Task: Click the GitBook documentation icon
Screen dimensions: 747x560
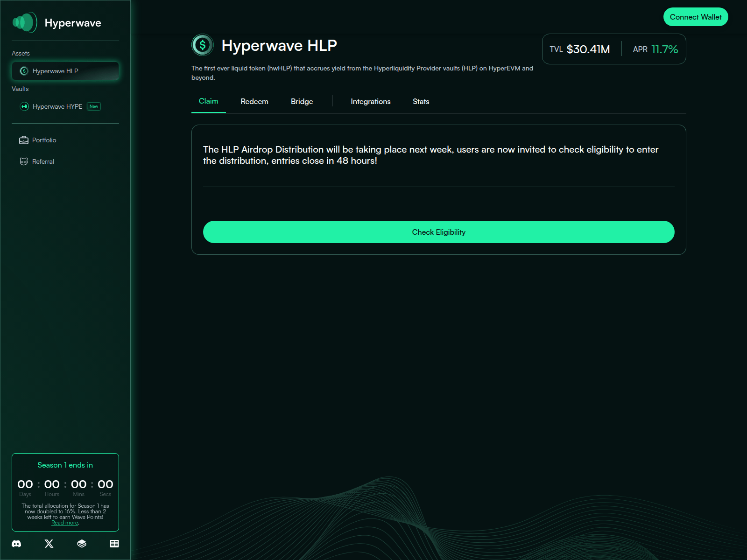Action: click(82, 544)
